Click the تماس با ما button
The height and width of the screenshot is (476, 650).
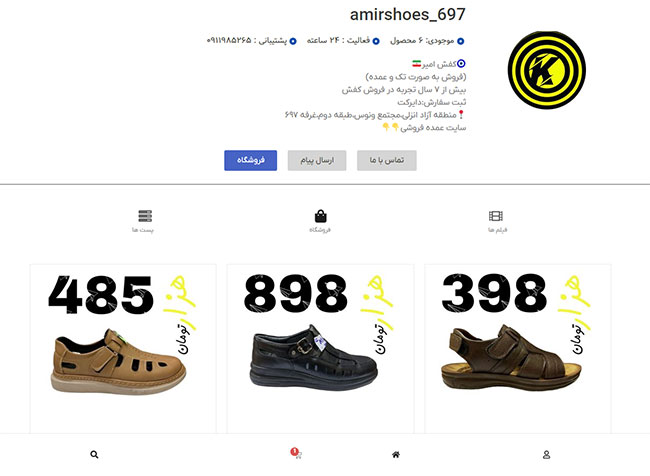[387, 160]
